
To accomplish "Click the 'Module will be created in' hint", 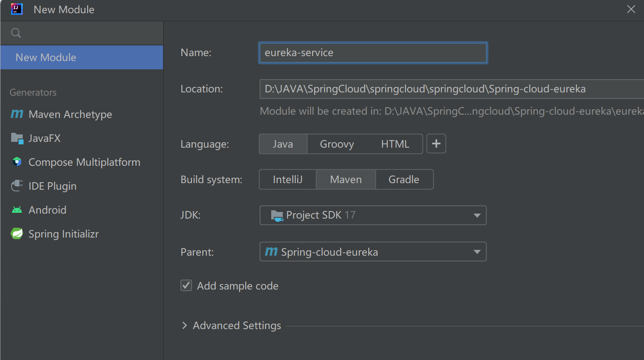I will coord(452,111).
